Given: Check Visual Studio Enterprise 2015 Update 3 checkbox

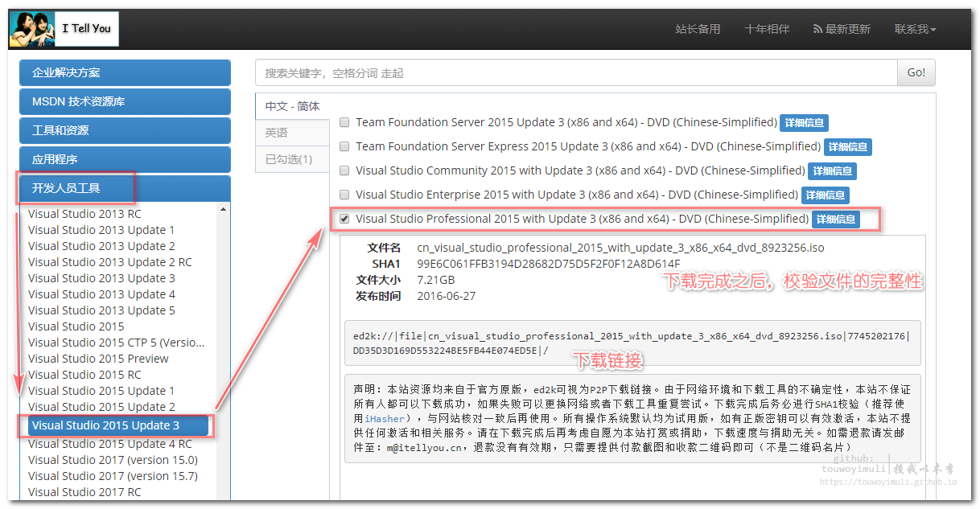Looking at the screenshot, I should (x=344, y=195).
